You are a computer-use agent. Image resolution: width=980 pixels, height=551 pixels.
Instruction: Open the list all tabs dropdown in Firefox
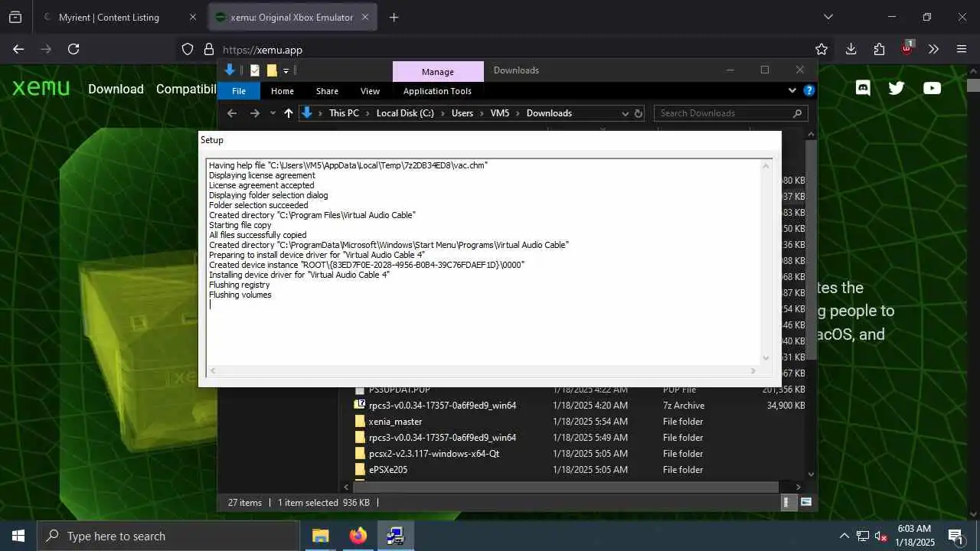point(828,17)
